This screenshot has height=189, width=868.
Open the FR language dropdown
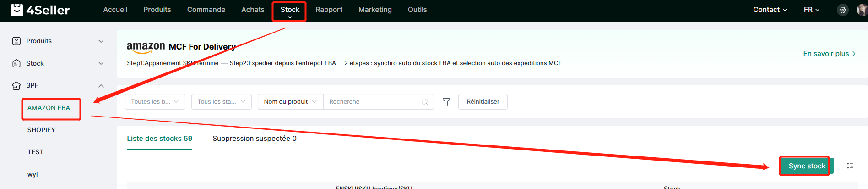pos(812,10)
